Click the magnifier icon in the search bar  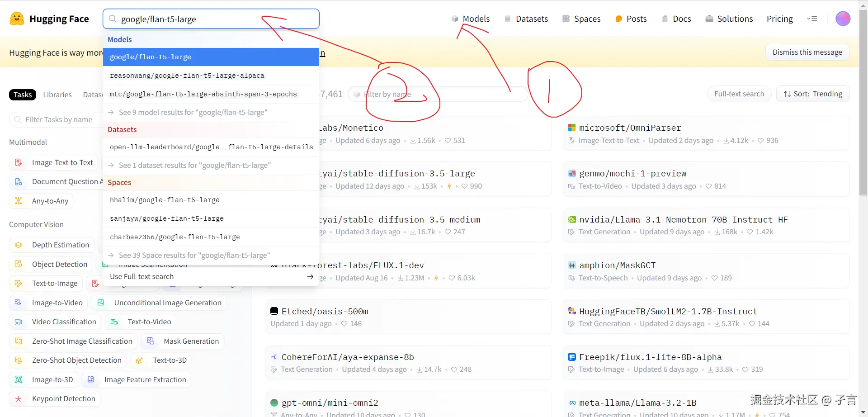tap(112, 19)
